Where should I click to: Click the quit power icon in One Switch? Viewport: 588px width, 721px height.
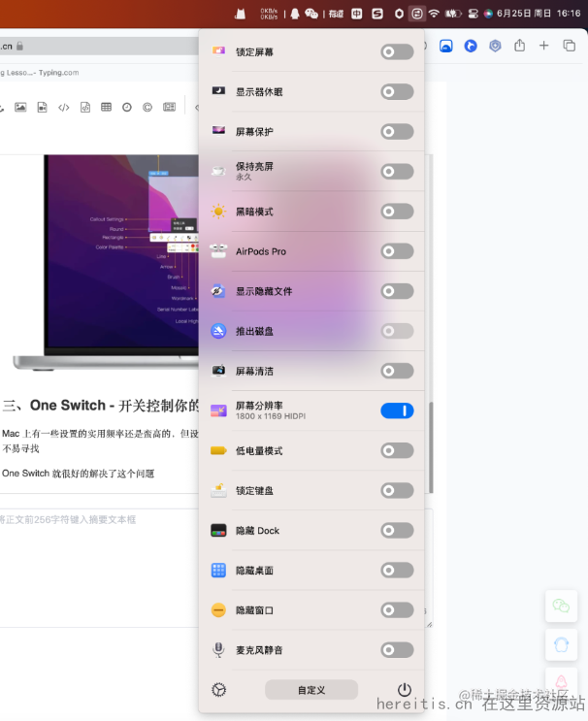404,690
